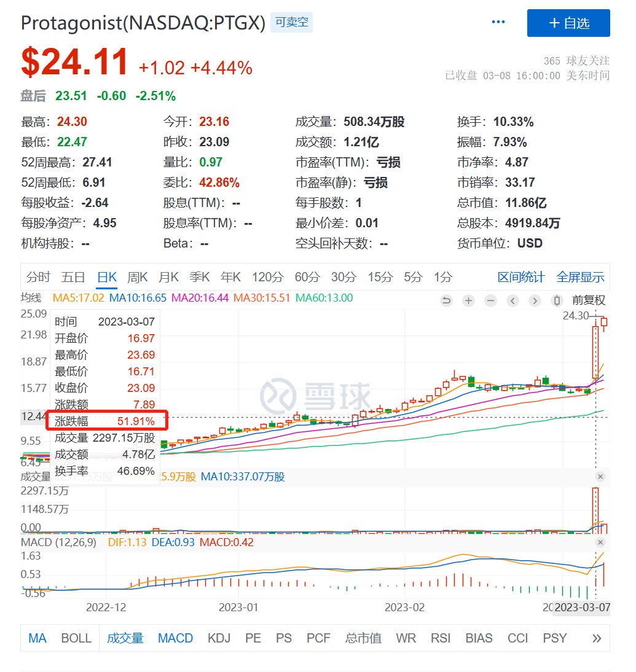Click the 可卖空 short-selling badge
This screenshot has width=636, height=672.
point(292,22)
